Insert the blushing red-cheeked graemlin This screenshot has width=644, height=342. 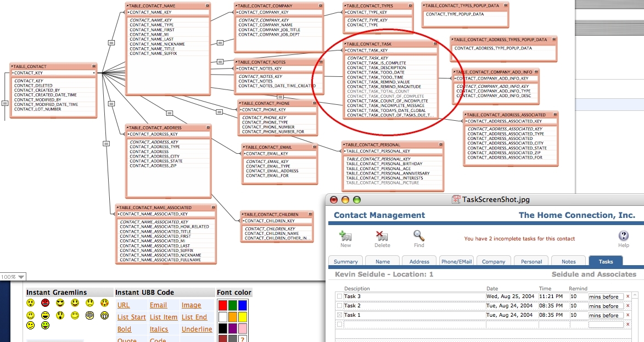point(104,303)
